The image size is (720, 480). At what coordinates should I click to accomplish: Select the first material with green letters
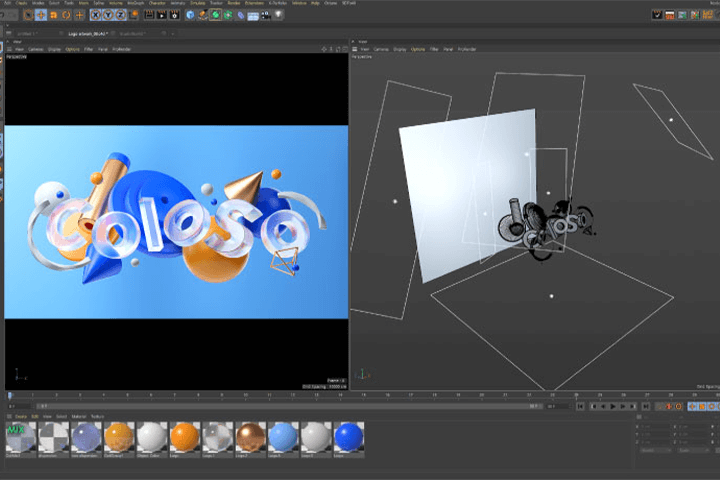click(21, 440)
